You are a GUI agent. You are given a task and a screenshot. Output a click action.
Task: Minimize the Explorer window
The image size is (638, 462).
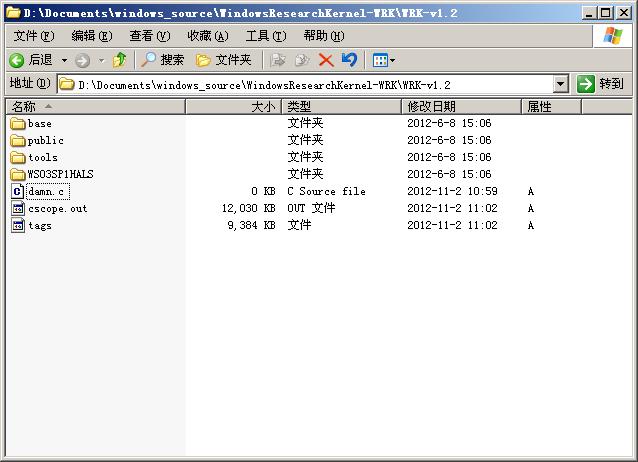click(588, 13)
